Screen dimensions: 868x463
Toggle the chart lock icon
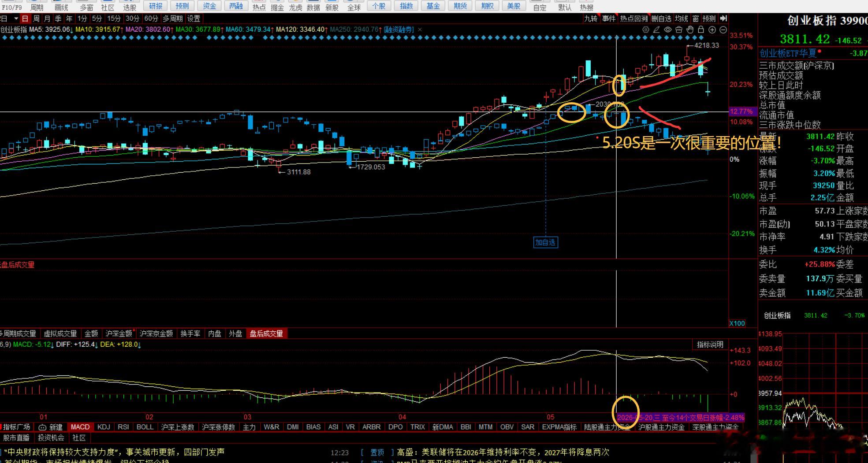point(701,30)
